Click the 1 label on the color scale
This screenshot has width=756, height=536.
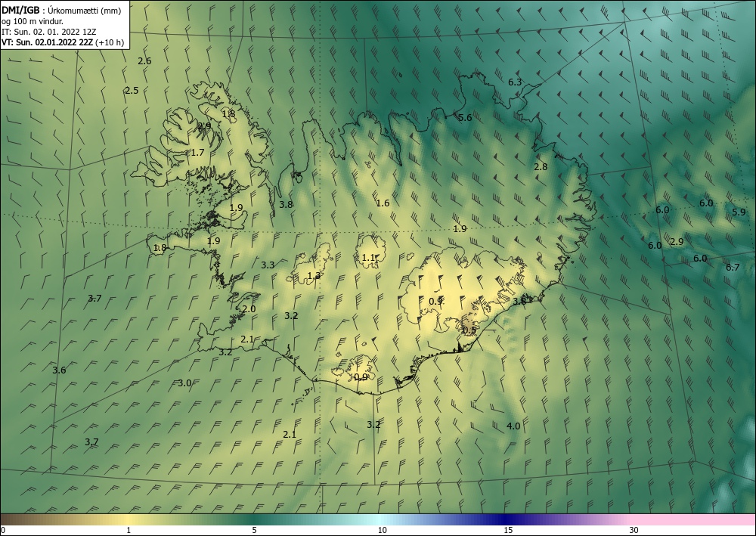tap(129, 531)
